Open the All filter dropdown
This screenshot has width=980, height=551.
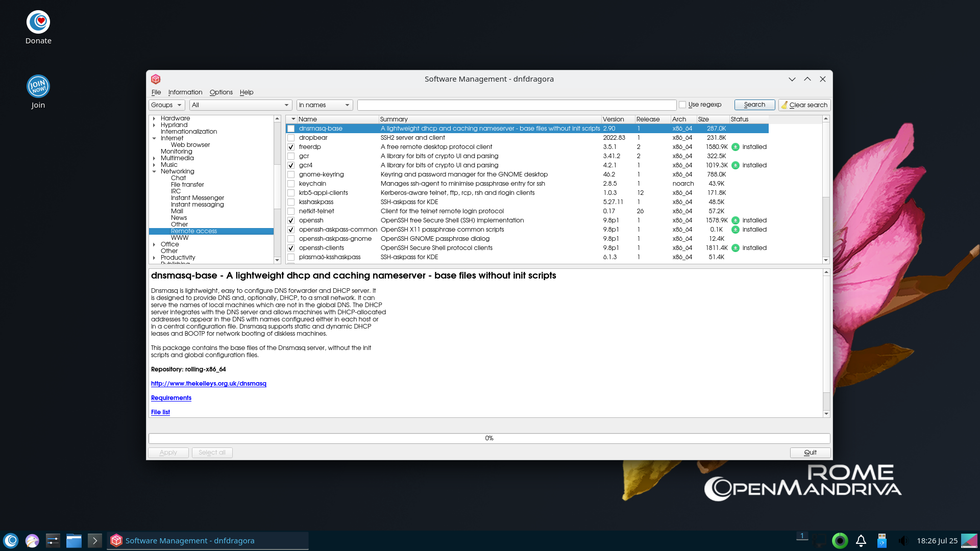[x=240, y=105]
